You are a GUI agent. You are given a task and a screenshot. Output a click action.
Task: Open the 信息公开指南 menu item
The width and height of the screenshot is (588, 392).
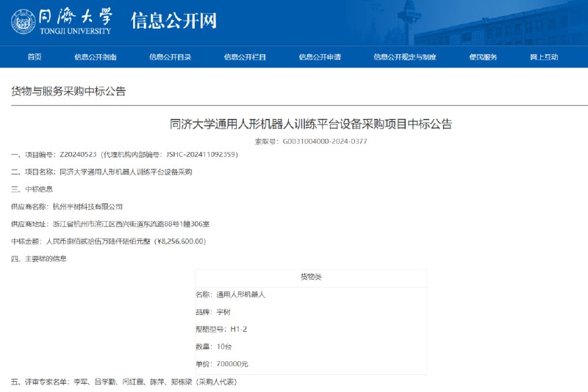click(96, 57)
